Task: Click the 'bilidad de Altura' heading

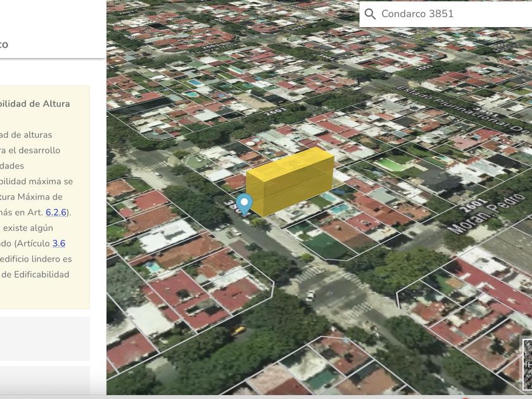Action: point(35,104)
